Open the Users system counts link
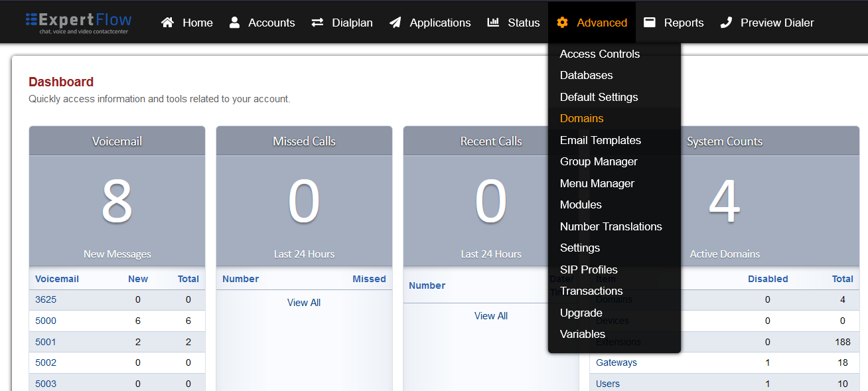The width and height of the screenshot is (868, 391). (608, 384)
